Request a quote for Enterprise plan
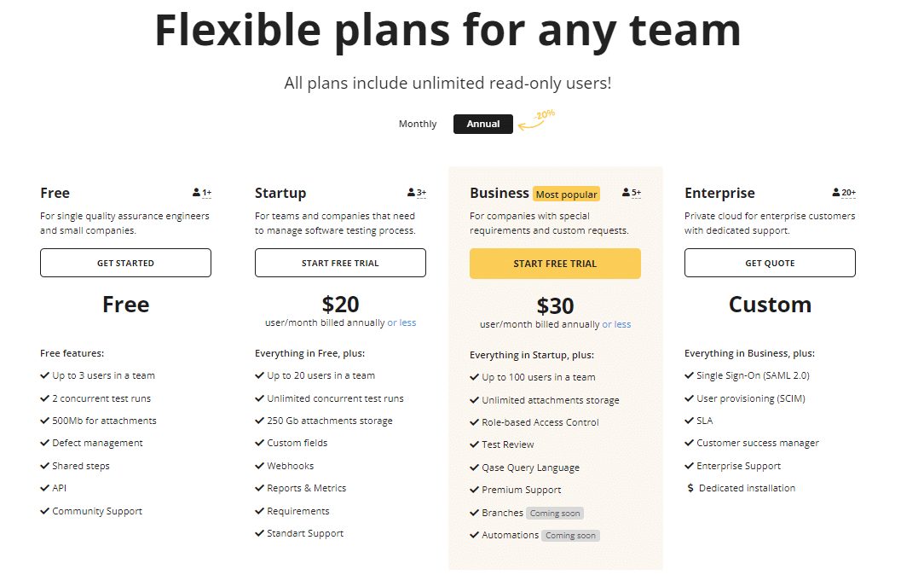Image resolution: width=924 pixels, height=575 pixels. point(770,264)
